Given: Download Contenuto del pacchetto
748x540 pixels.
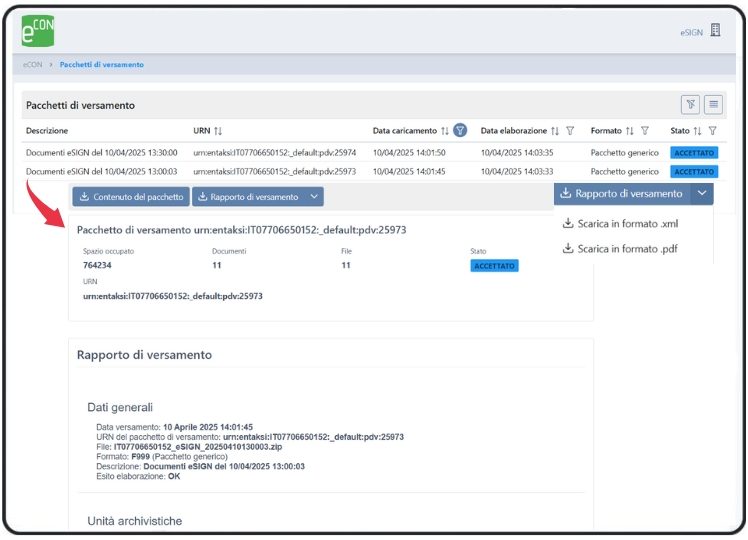Looking at the screenshot, I should (x=131, y=197).
